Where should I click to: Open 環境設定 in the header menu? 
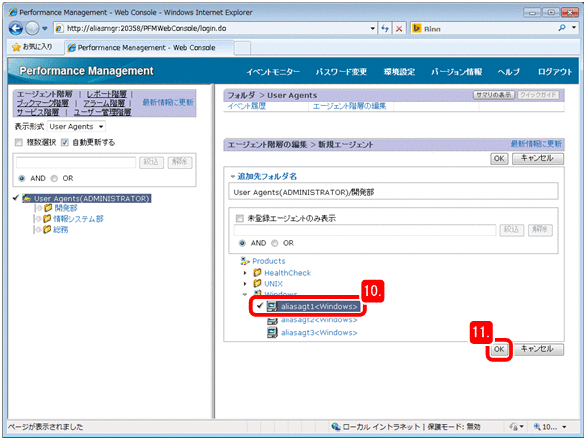click(399, 72)
